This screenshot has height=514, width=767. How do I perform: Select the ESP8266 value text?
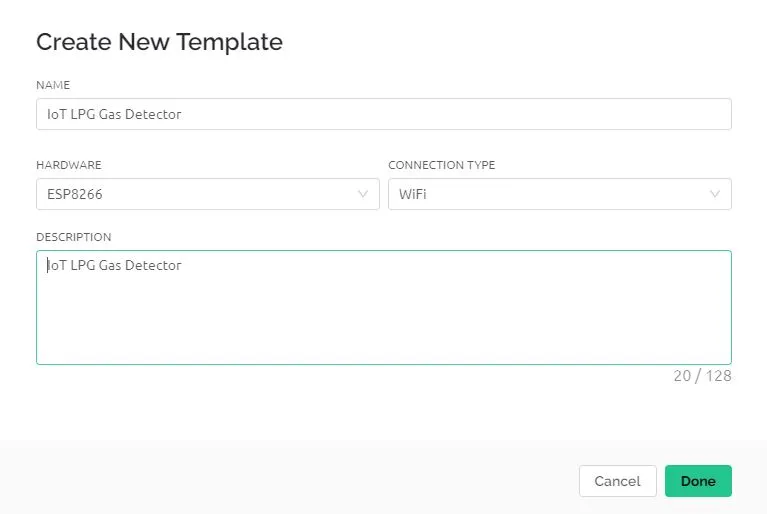(75, 194)
